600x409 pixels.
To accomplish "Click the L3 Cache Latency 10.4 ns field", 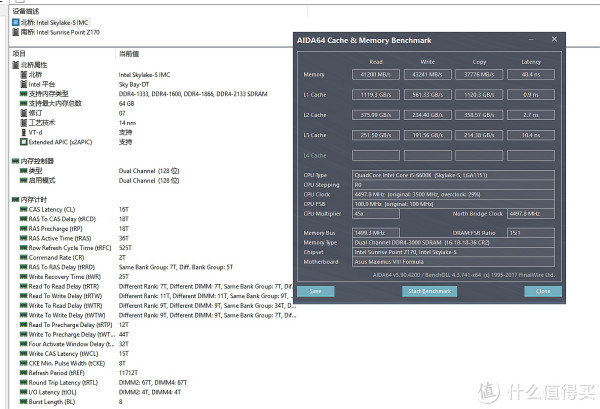I will pos(531,135).
